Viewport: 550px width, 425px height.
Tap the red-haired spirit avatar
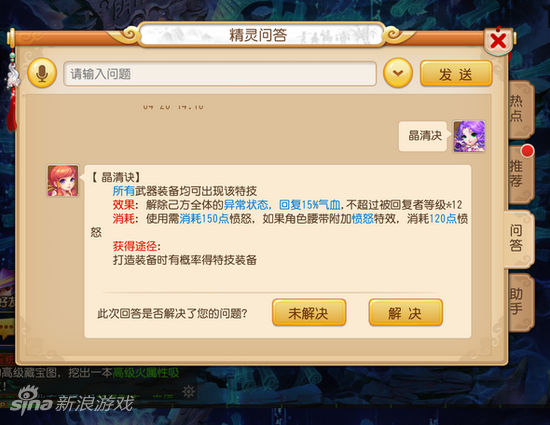click(x=63, y=181)
